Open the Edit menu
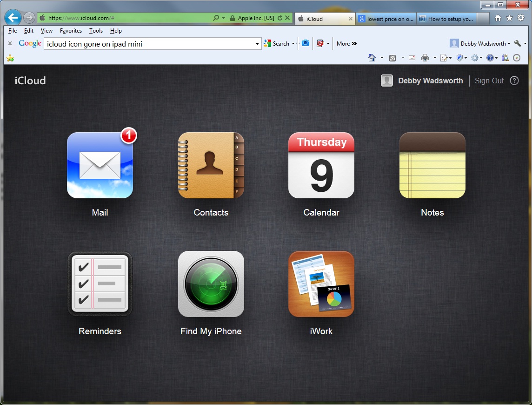Screen dimensions: 532x405 29,31
